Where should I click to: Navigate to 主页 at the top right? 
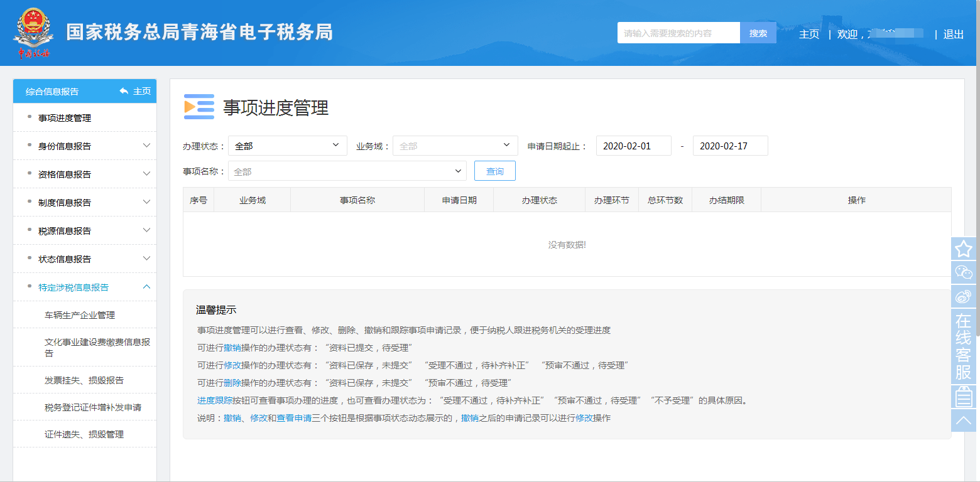click(x=809, y=34)
